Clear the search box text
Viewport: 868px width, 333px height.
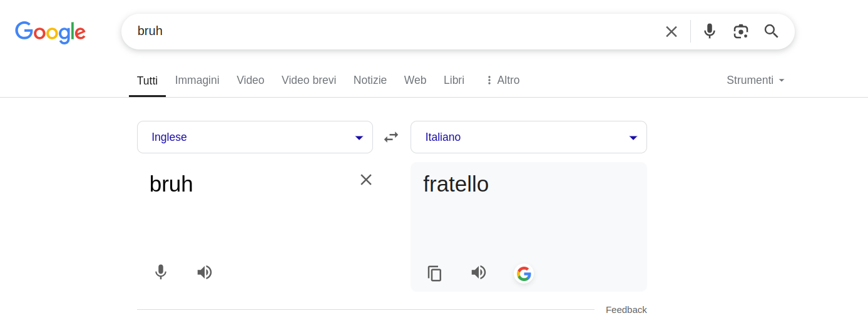[671, 31]
